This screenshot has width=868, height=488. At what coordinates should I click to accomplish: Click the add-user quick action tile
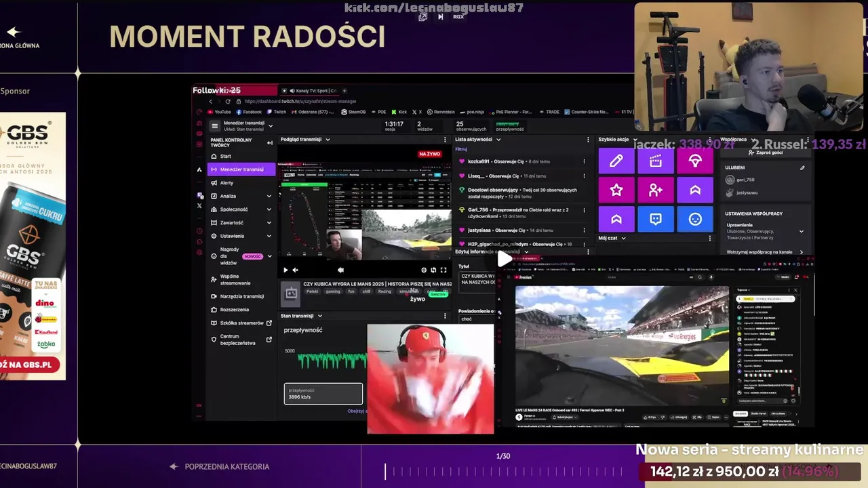point(655,190)
